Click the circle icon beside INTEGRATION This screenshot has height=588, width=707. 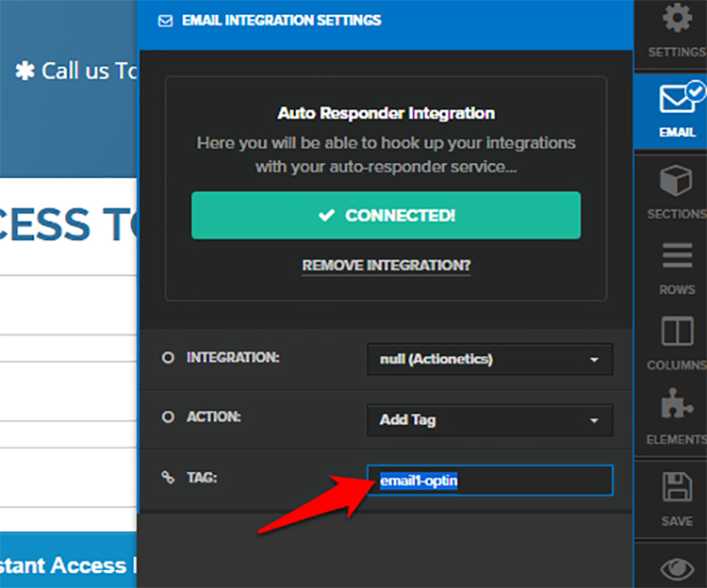pos(168,358)
